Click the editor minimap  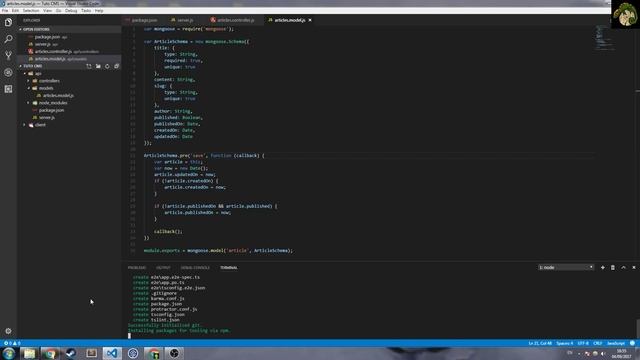[604, 38]
